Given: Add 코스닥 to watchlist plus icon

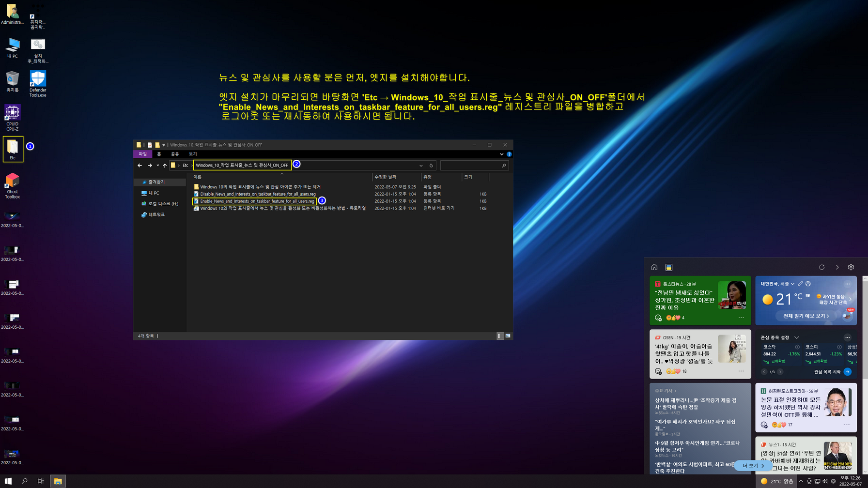Looking at the screenshot, I should (797, 347).
